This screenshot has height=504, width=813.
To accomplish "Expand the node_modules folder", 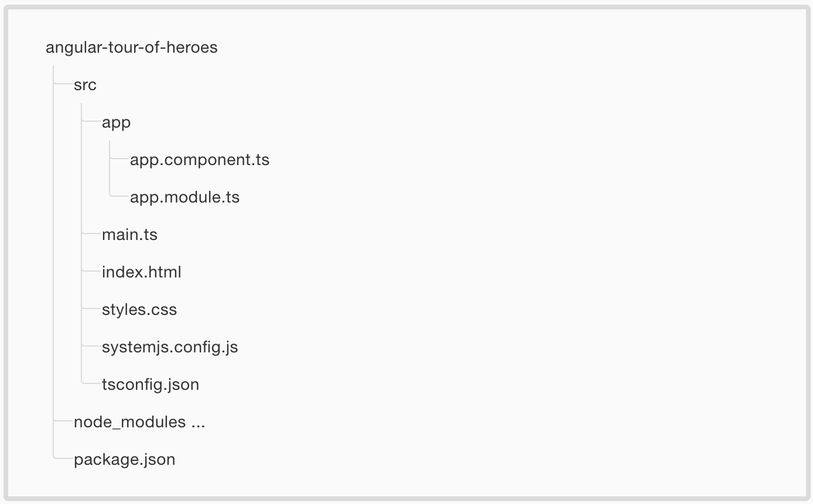I will point(129,422).
